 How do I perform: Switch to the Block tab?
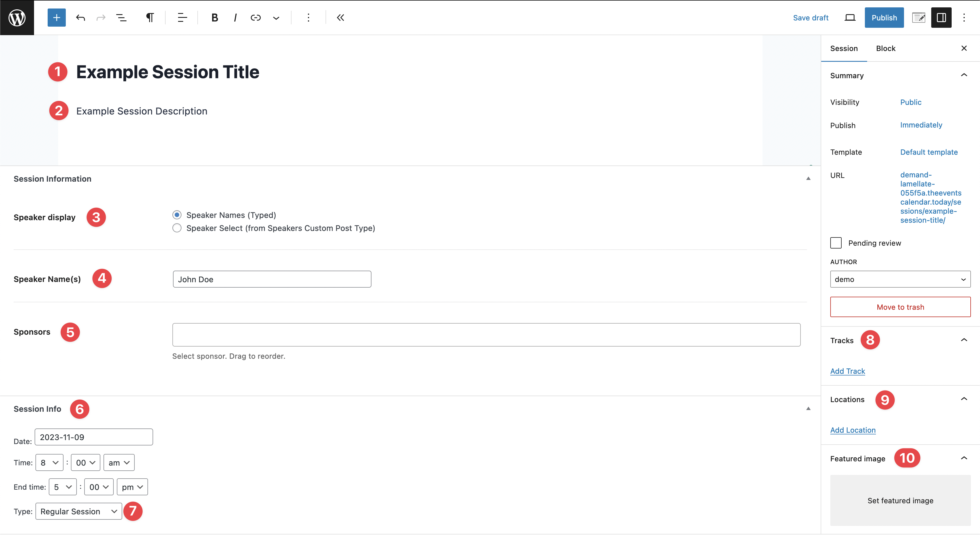click(x=886, y=48)
